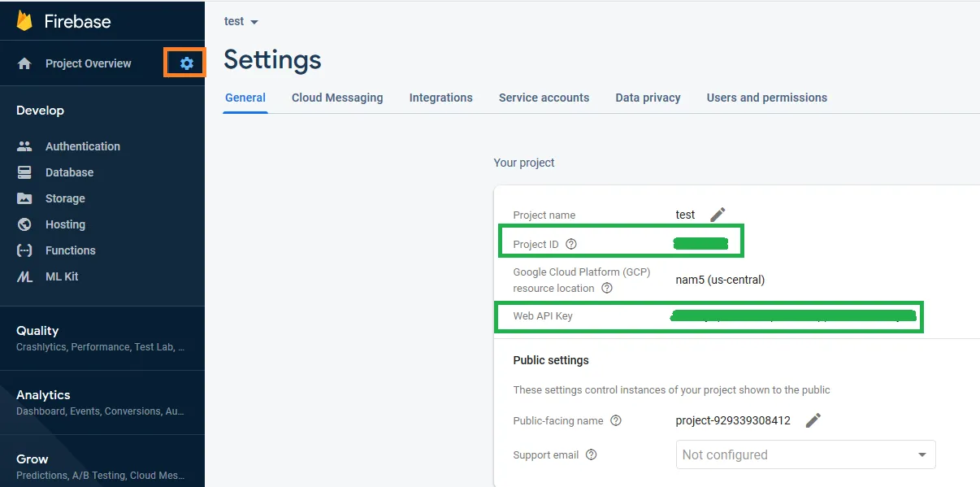Click the help icon next to Support email
The height and width of the screenshot is (487, 980).
point(591,454)
